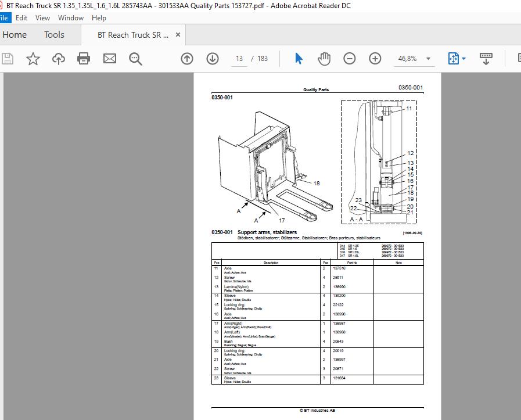This screenshot has width=521, height=420.
Task: Click the cloud upload icon
Action: (59, 59)
